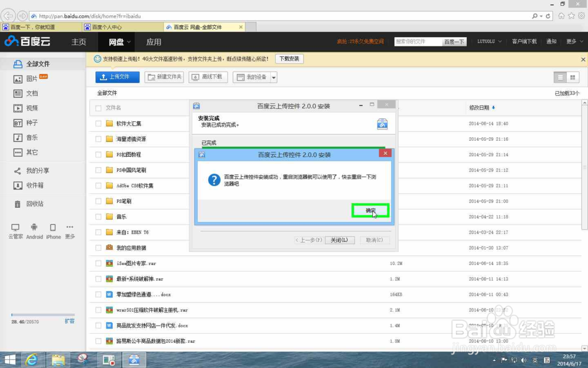
Task: Switch to 百度一下，你就知道 browser tab
Action: [41, 27]
